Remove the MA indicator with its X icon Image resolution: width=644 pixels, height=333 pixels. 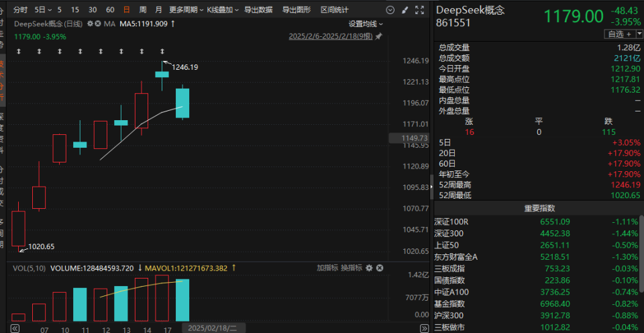(98, 24)
